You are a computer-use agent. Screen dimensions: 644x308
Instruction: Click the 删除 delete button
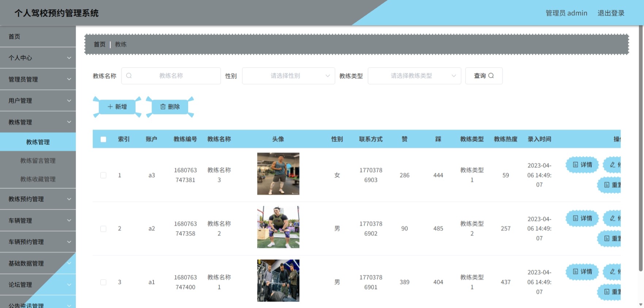(170, 107)
